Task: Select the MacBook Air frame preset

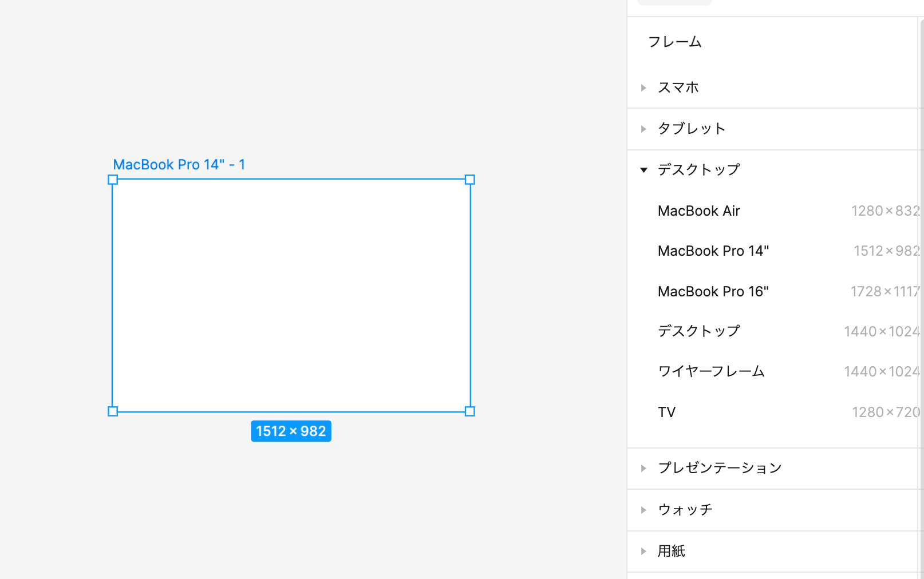Action: (773, 211)
